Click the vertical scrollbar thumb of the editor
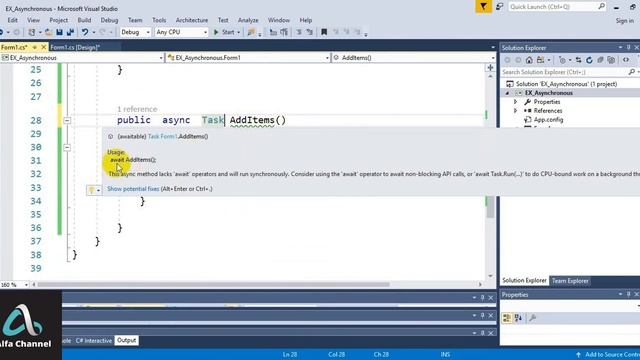Viewport: 640px width, 360px height. (x=490, y=207)
